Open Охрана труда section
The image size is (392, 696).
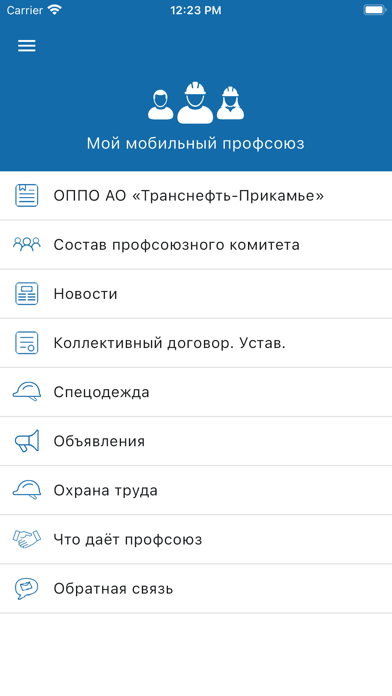[x=196, y=491]
